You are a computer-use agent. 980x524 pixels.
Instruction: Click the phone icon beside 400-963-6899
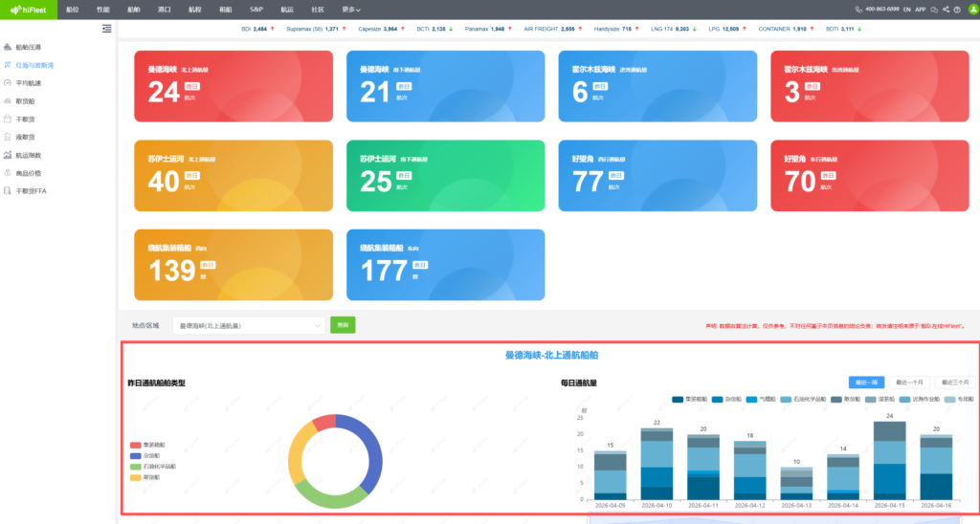(x=858, y=10)
